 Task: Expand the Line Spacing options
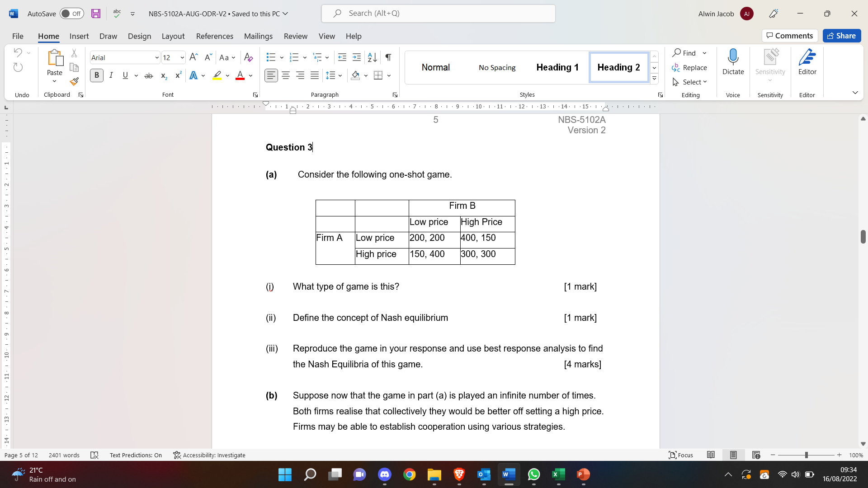340,75
